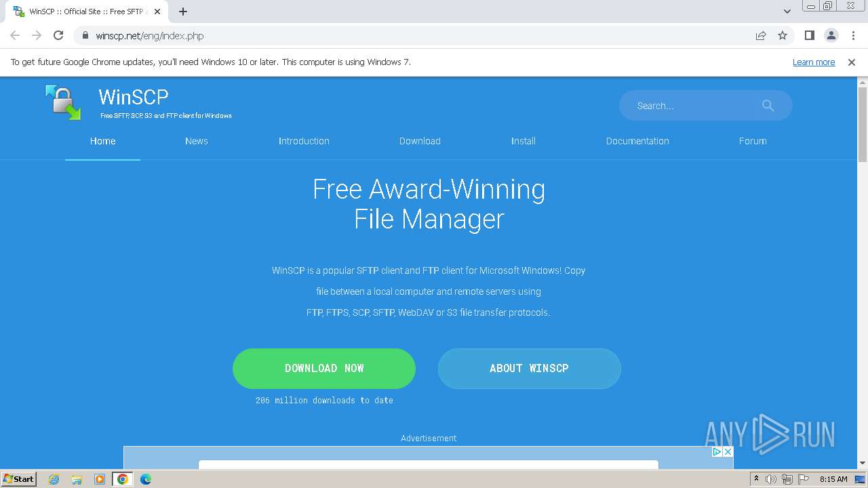Open the Windows Start menu
The height and width of the screenshot is (488, 868).
19,479
